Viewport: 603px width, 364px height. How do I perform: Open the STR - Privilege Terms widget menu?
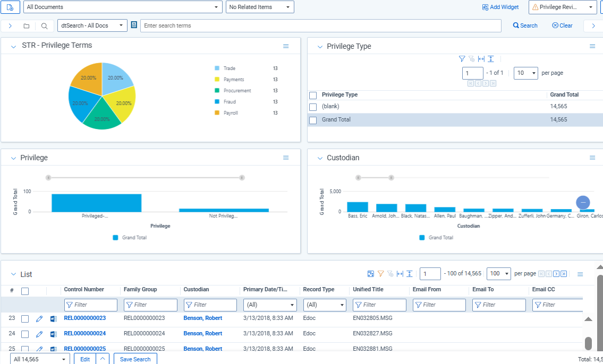pyautogui.click(x=286, y=46)
